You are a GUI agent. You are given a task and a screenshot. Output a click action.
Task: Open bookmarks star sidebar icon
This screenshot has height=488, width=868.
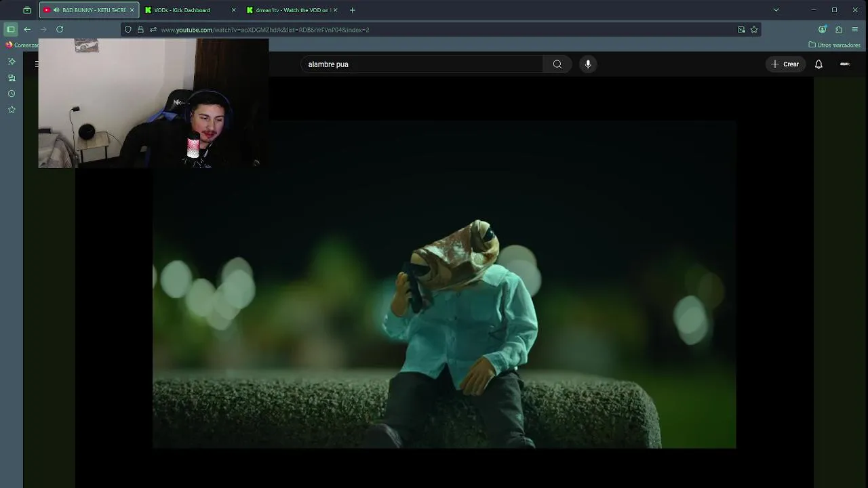[12, 110]
